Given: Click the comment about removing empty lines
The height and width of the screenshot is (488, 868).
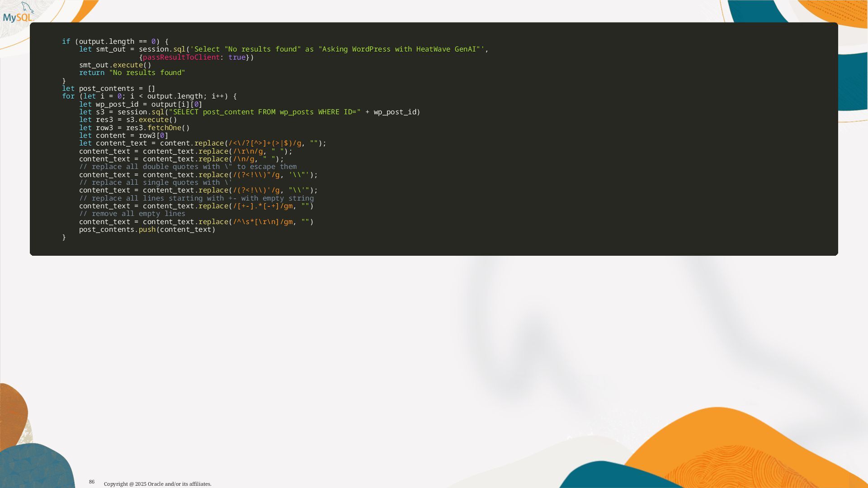Looking at the screenshot, I should click(x=132, y=214).
